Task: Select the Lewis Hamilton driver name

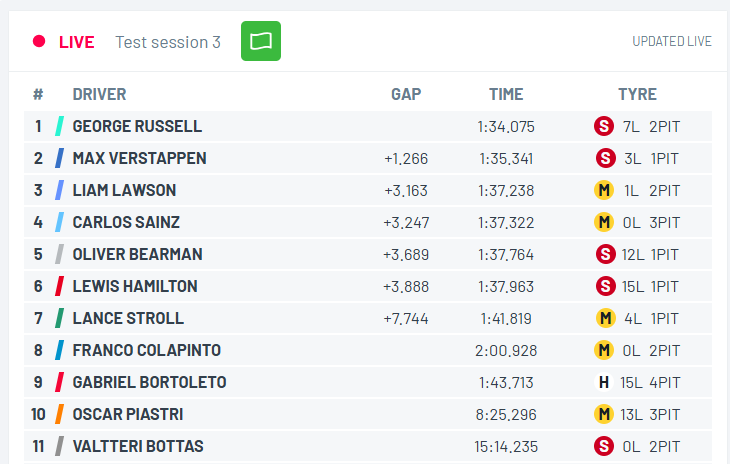Action: coord(135,286)
